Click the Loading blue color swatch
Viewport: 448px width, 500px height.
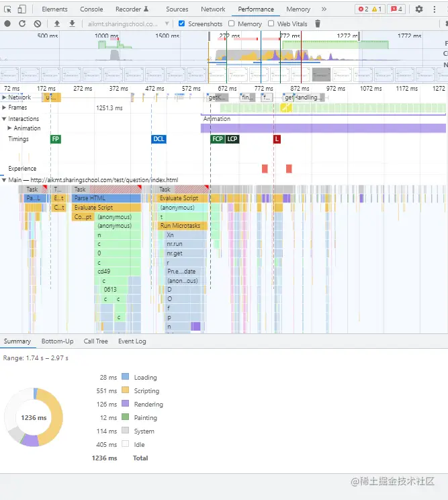126,376
